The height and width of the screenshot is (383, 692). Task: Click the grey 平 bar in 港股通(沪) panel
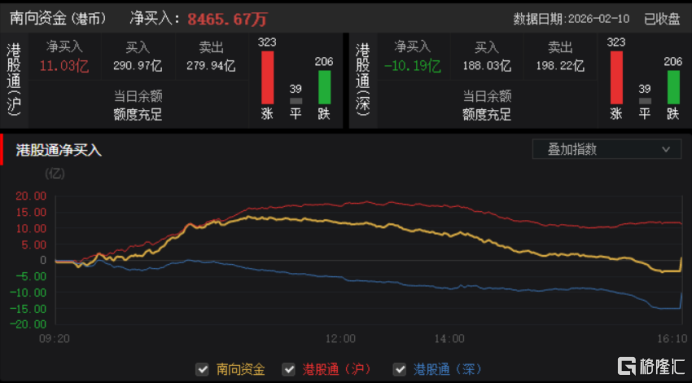[x=296, y=101]
